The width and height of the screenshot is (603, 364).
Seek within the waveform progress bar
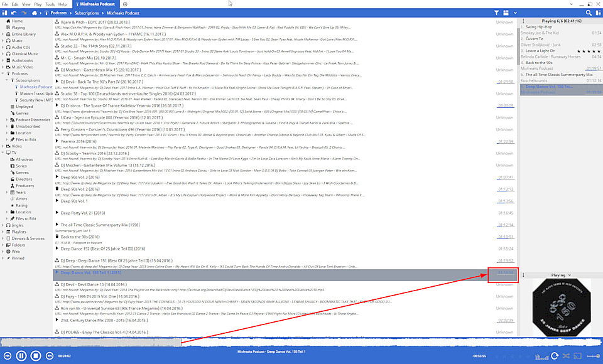coord(301,342)
